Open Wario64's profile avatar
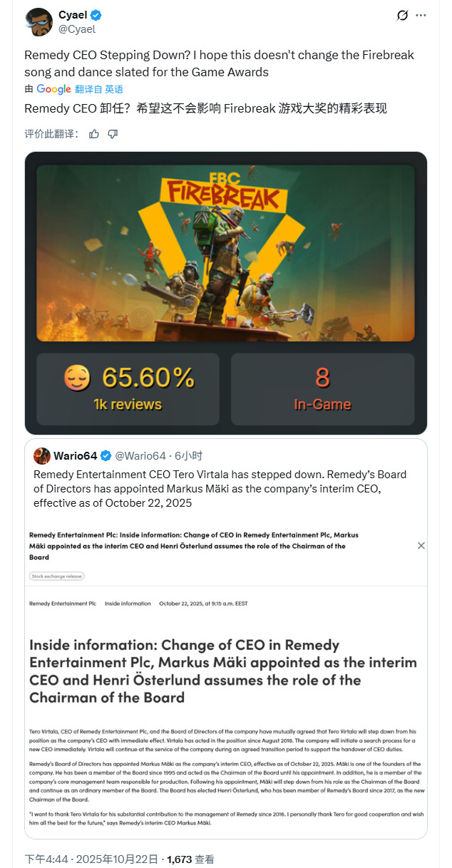The image size is (452, 868). click(x=41, y=456)
